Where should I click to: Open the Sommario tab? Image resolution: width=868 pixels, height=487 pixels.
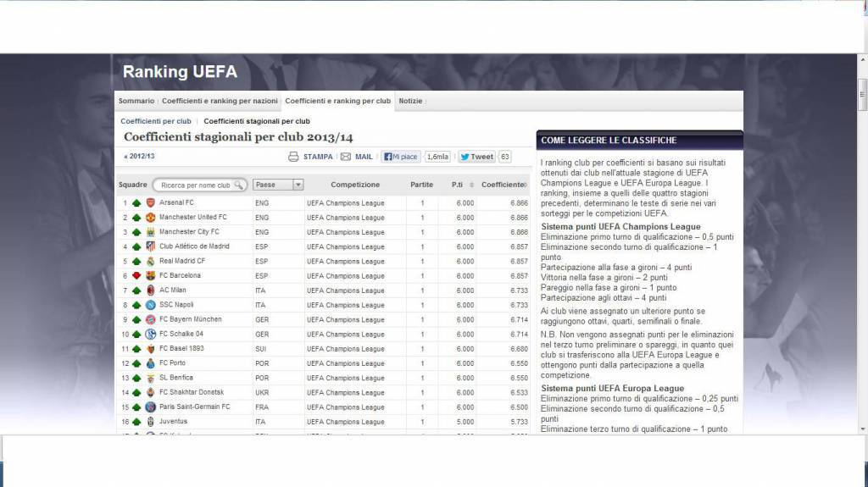tap(136, 101)
